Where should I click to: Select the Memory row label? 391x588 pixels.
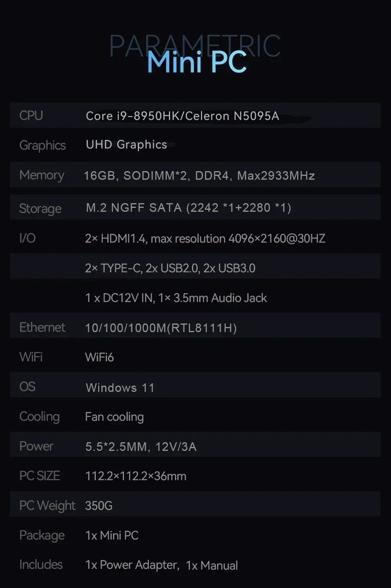tap(41, 175)
